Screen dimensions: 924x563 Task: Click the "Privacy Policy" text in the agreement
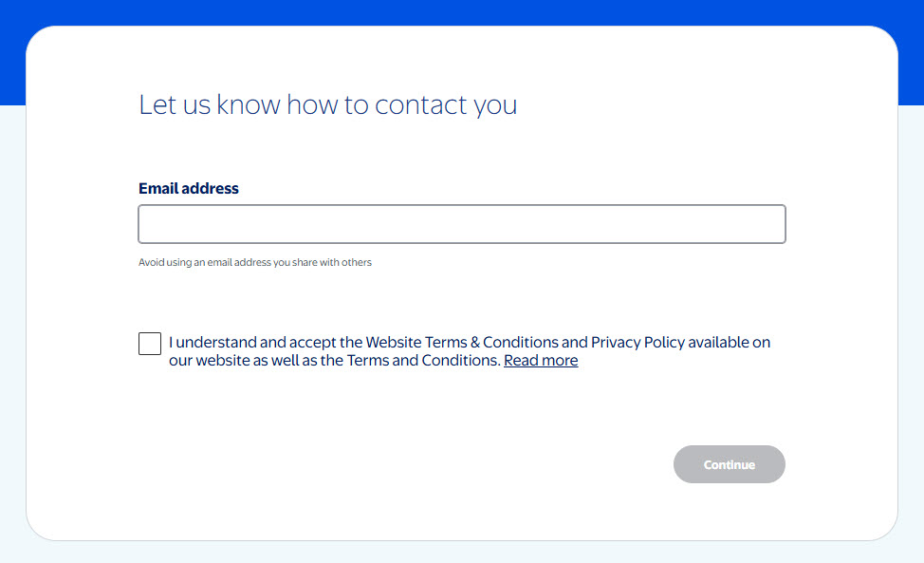pos(638,342)
